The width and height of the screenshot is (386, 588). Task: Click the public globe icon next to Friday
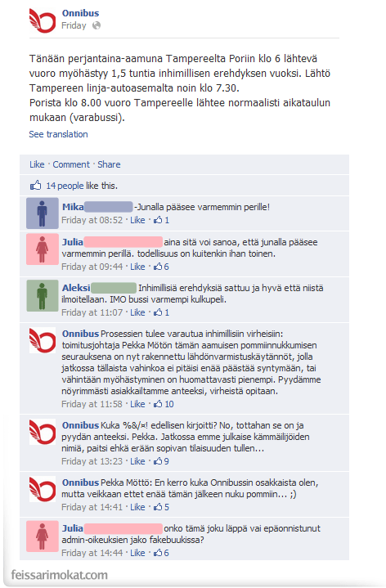[x=96, y=25]
